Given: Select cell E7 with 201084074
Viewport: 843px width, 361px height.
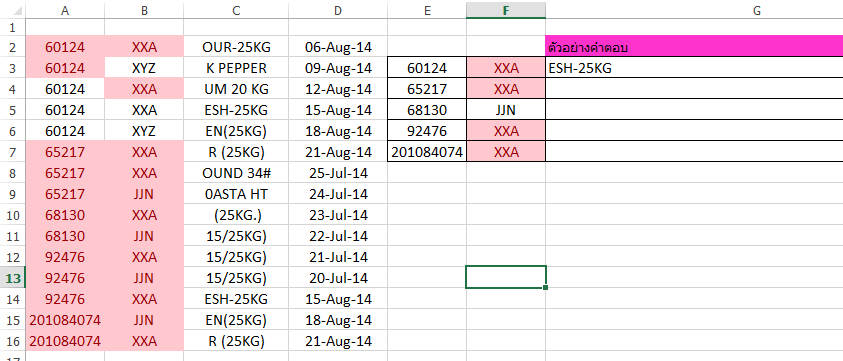Looking at the screenshot, I should [427, 152].
